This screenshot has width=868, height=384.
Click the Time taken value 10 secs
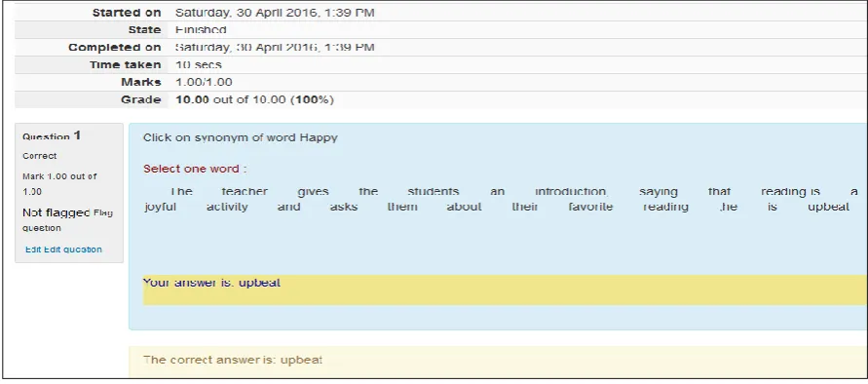(x=198, y=65)
